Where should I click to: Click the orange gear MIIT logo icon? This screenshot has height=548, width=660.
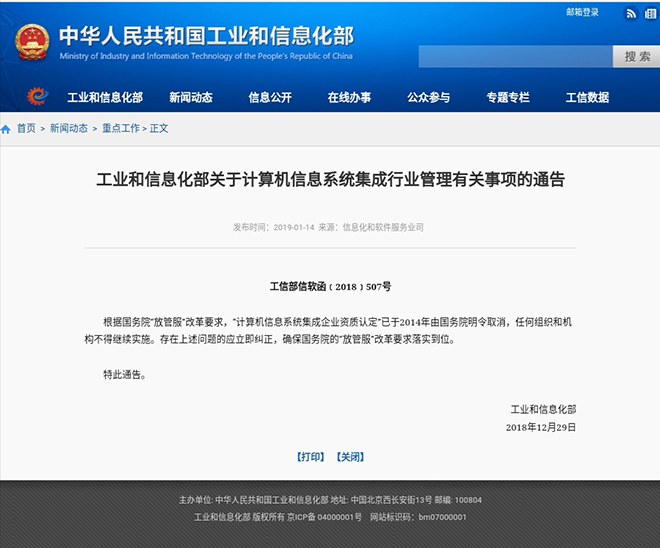click(37, 96)
